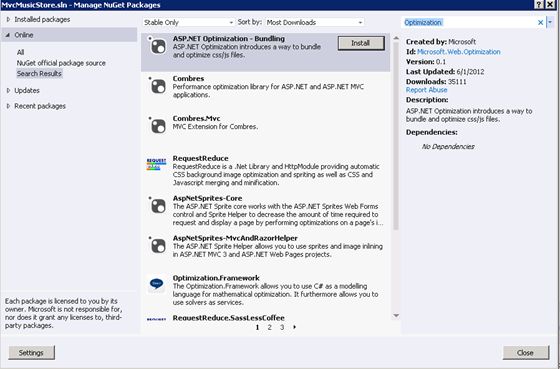
Task: Select the AspNetSprites-Core package title
Action: point(207,198)
